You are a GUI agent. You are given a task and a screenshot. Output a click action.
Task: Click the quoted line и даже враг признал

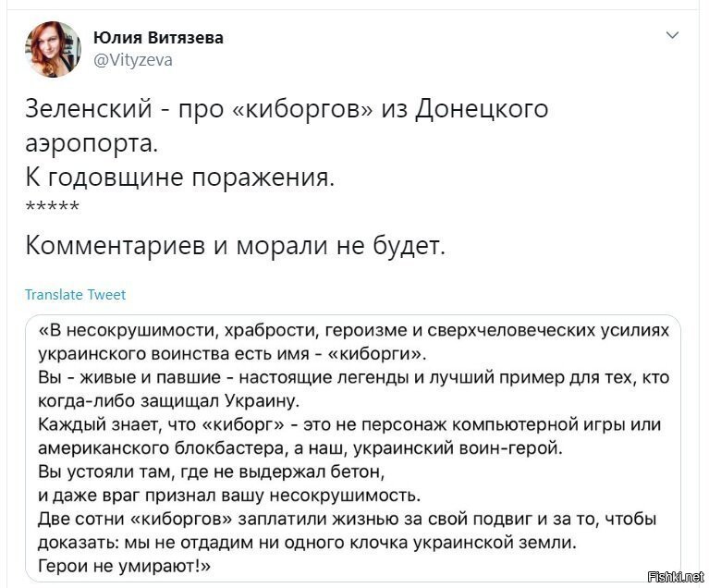tap(229, 496)
